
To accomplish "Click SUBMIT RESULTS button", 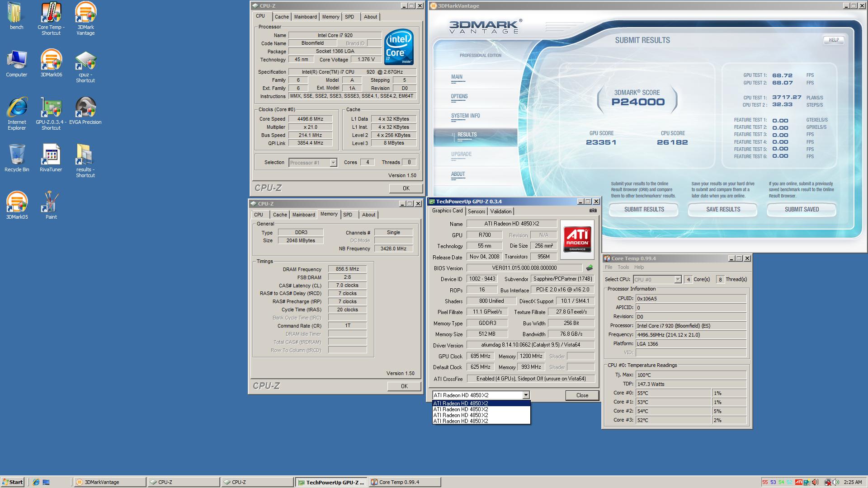I will click(x=644, y=210).
